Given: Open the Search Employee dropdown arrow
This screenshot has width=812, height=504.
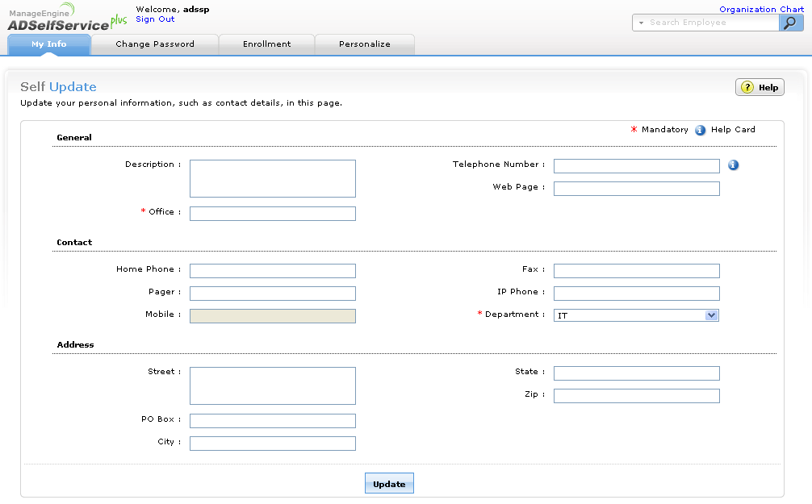Looking at the screenshot, I should [642, 23].
